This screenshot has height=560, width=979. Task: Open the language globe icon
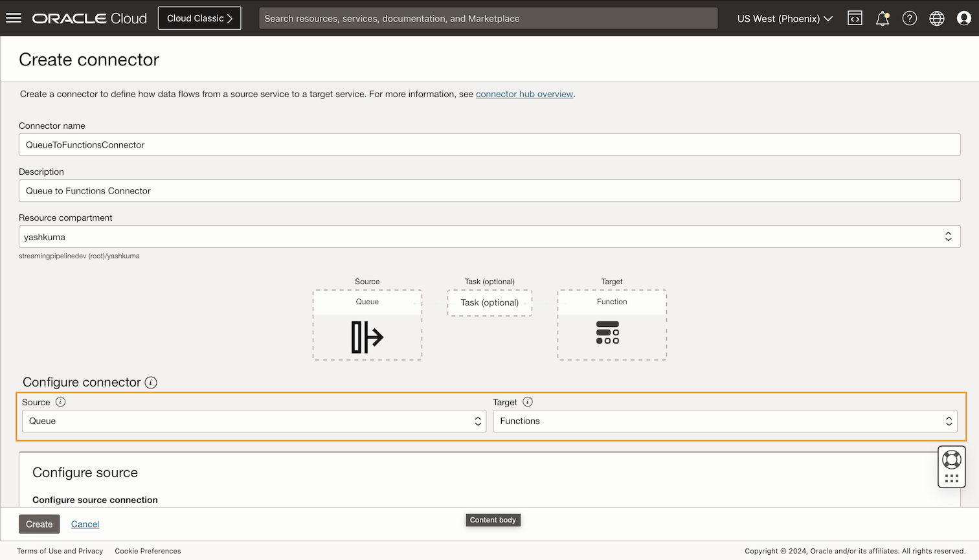coord(936,18)
